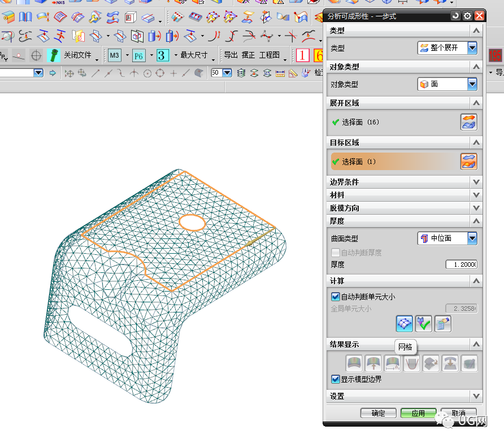Select the 选择面 (1) target region row
The image size is (504, 443).
[395, 162]
